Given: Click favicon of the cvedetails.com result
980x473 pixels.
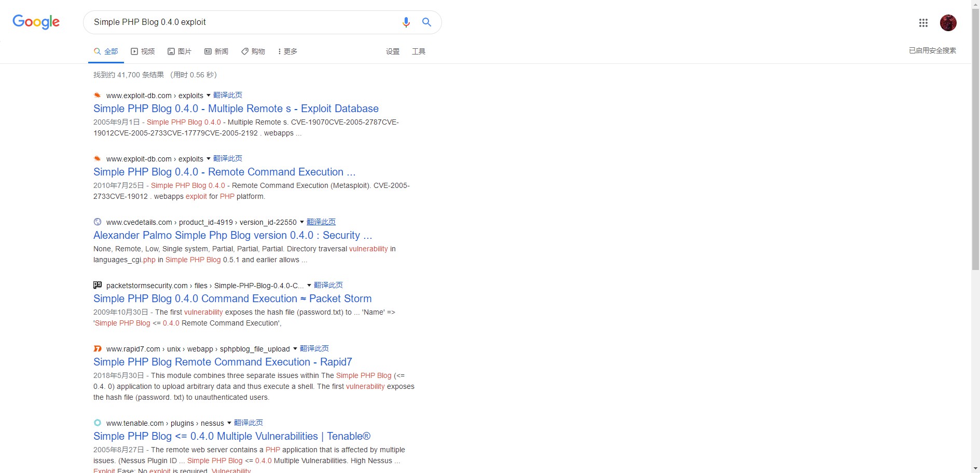Looking at the screenshot, I should click(x=97, y=222).
